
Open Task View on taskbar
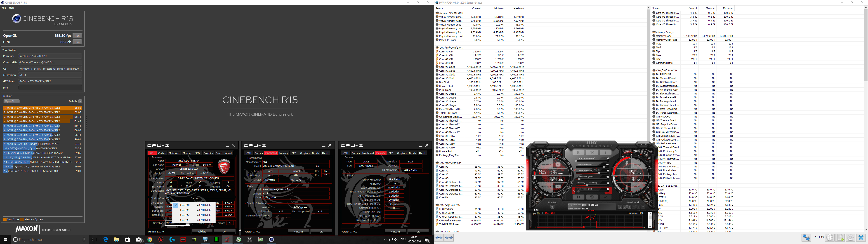(94, 240)
